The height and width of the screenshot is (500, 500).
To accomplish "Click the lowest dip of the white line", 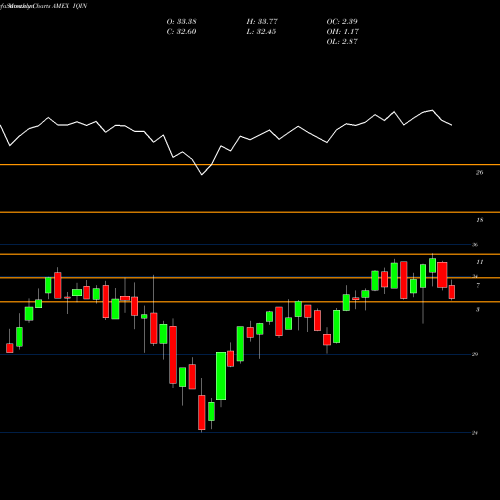I will click(x=202, y=175).
